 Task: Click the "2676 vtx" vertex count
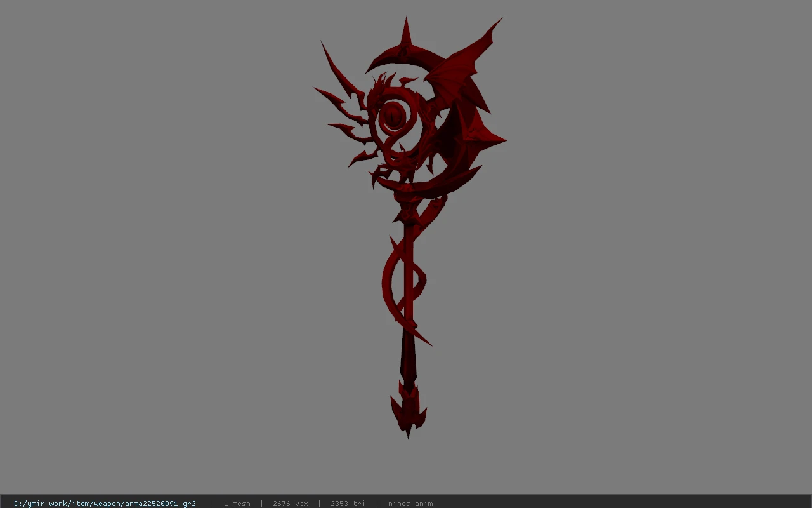click(290, 504)
